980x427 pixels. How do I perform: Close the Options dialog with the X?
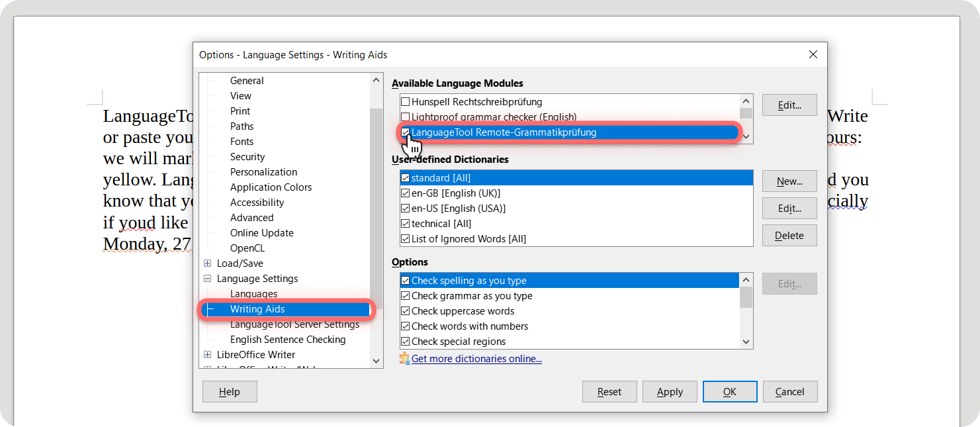tap(813, 54)
